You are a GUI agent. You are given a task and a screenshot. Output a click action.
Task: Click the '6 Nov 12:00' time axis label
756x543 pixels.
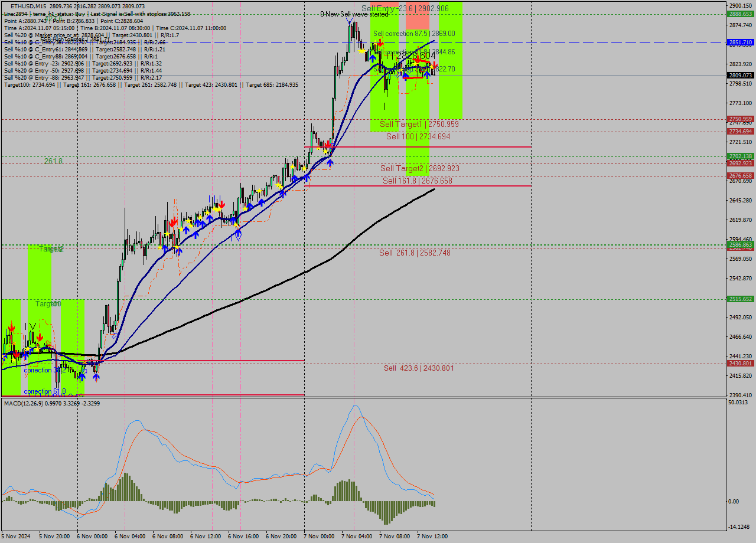206,537
